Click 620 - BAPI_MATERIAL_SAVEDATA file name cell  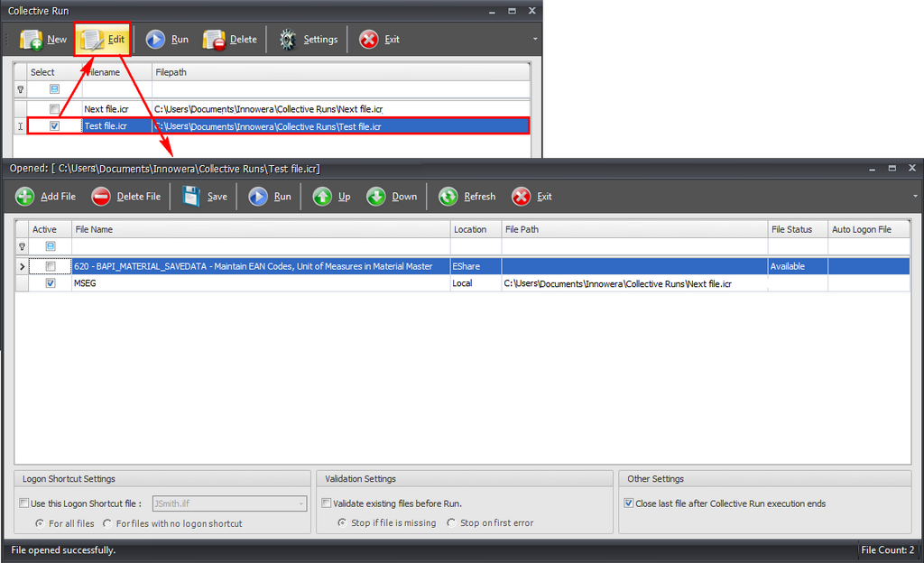[x=261, y=266]
